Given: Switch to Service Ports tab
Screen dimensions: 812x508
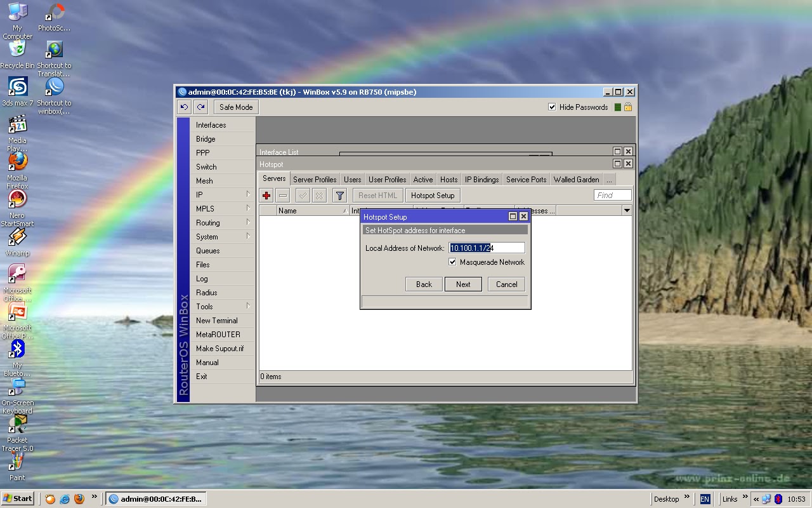Looking at the screenshot, I should (x=526, y=180).
